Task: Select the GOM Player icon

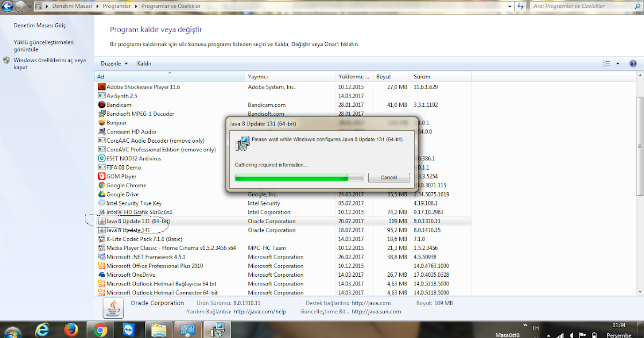Action: click(102, 177)
